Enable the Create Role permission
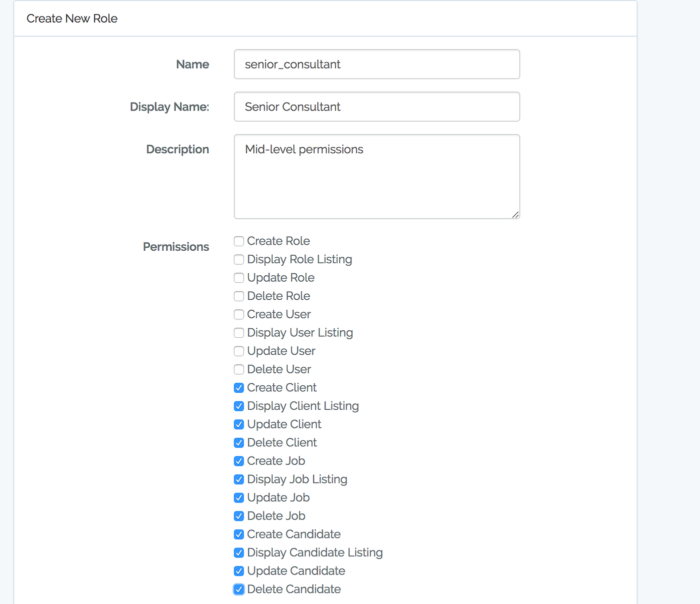Viewport: 700px width, 604px height. pyautogui.click(x=238, y=241)
